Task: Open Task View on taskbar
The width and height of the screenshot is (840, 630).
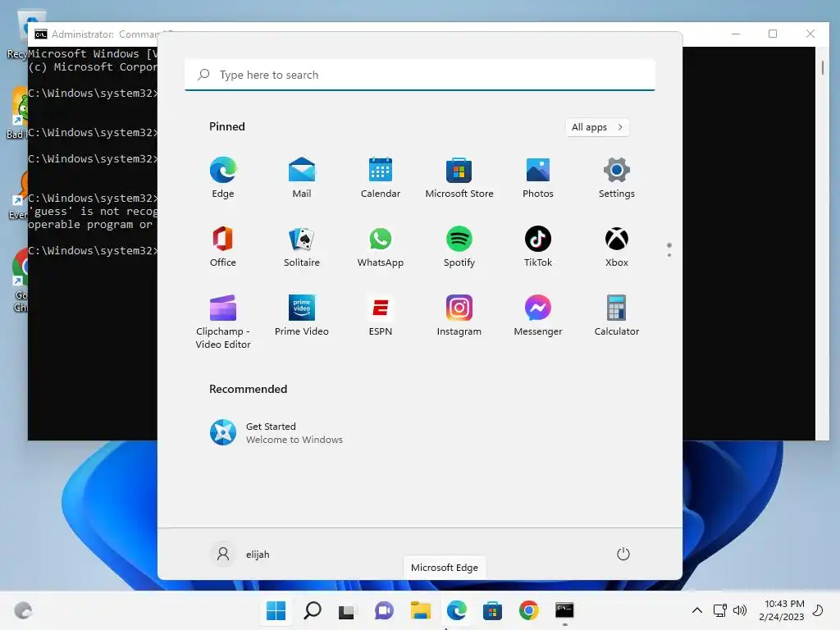Action: coord(347,610)
